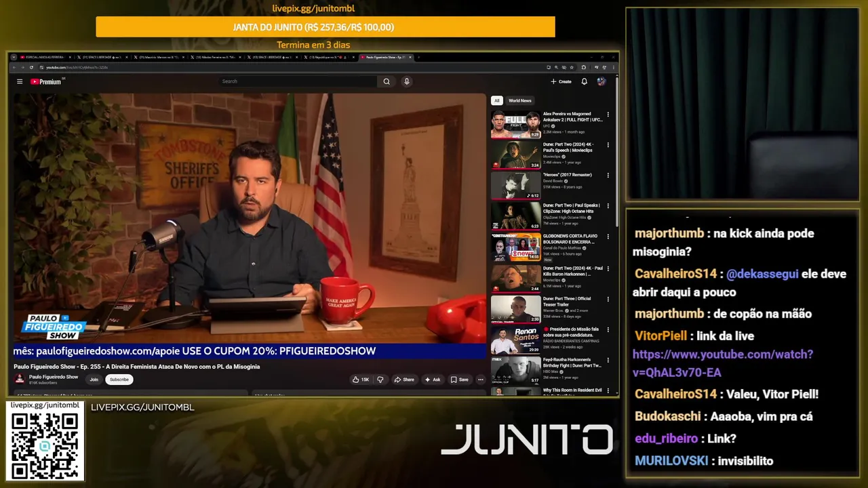This screenshot has height=488, width=868.
Task: Click the 'JANTA DO JUNITO' donation goal bar
Action: click(325, 27)
